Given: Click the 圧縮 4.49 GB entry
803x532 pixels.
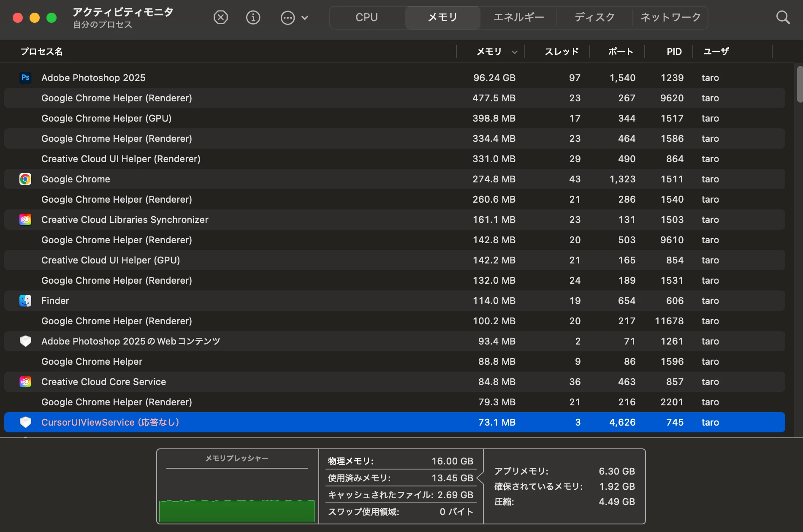Looking at the screenshot, I should coord(564,502).
